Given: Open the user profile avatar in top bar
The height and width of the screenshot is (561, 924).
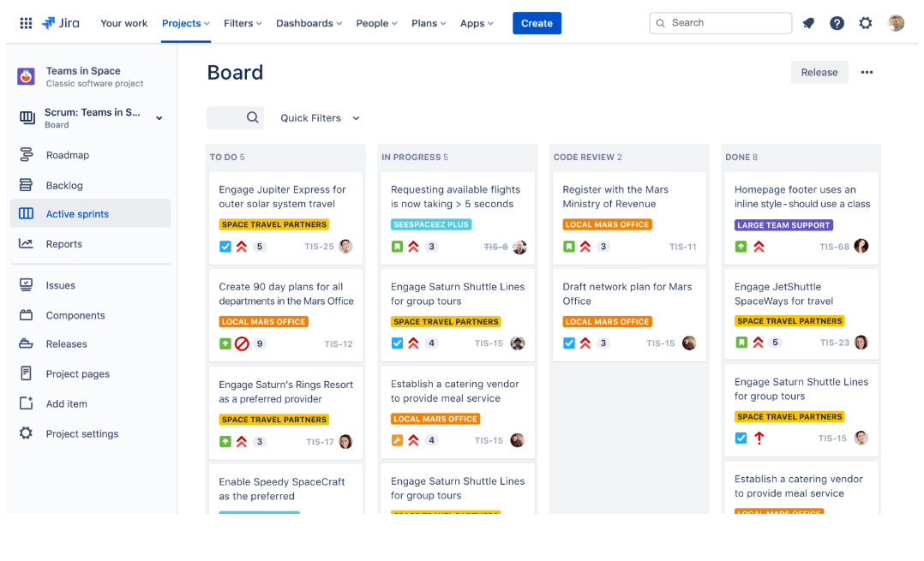Looking at the screenshot, I should click(x=896, y=23).
